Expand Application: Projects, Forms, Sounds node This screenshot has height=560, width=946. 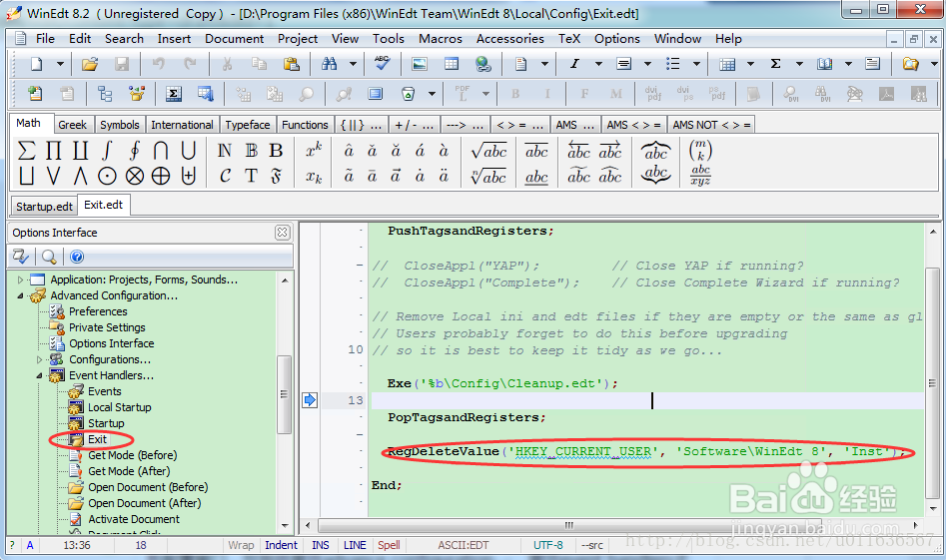click(x=21, y=280)
